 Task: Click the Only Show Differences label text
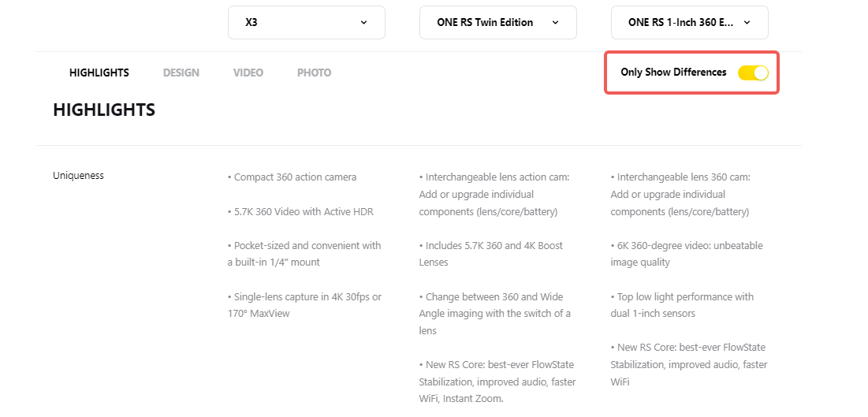(x=673, y=73)
